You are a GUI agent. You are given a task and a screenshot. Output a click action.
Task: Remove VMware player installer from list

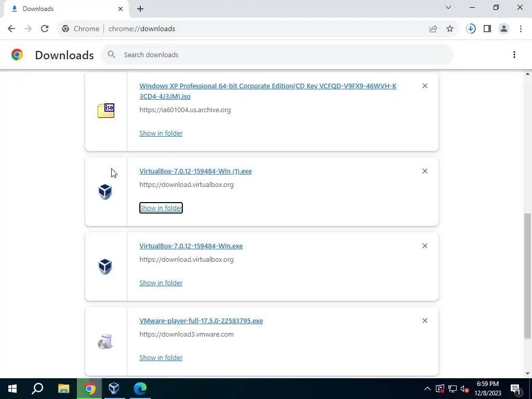(x=425, y=321)
